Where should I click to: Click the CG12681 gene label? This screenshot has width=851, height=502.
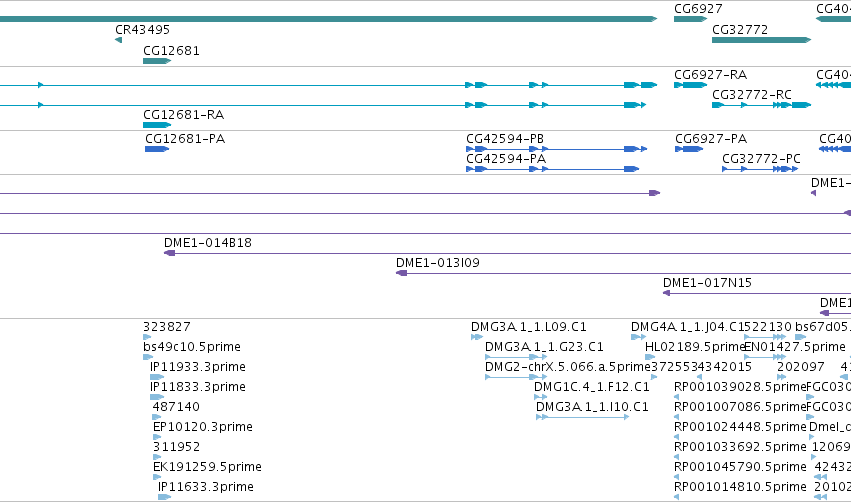click(171, 51)
